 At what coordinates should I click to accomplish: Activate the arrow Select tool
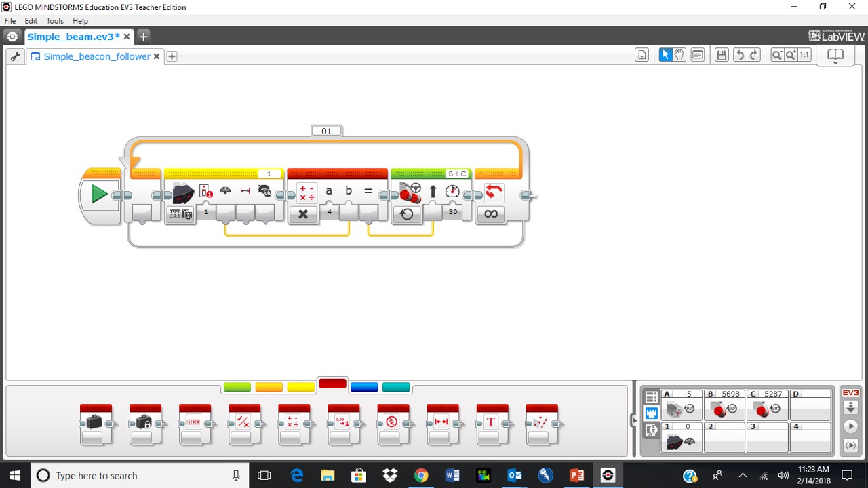(x=665, y=55)
